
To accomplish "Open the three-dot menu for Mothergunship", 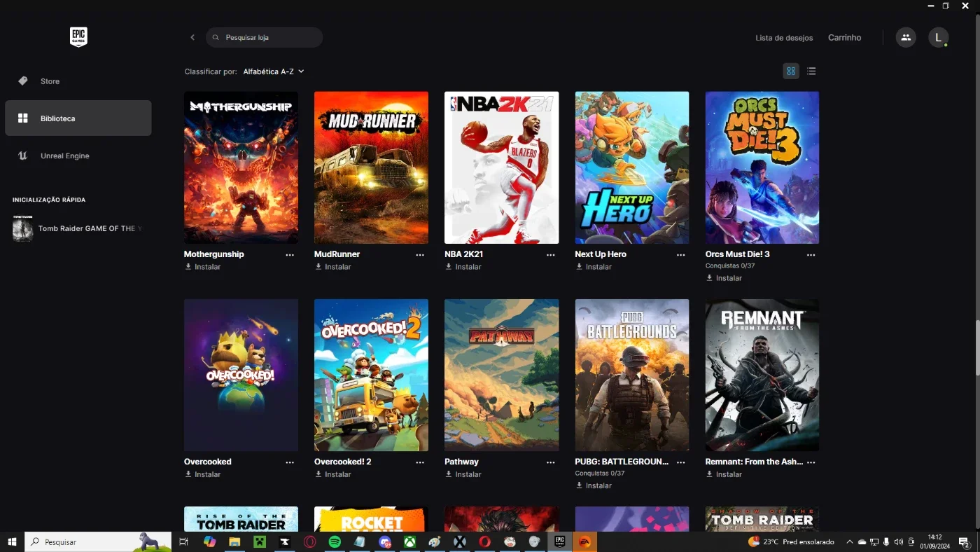I will coord(290,255).
